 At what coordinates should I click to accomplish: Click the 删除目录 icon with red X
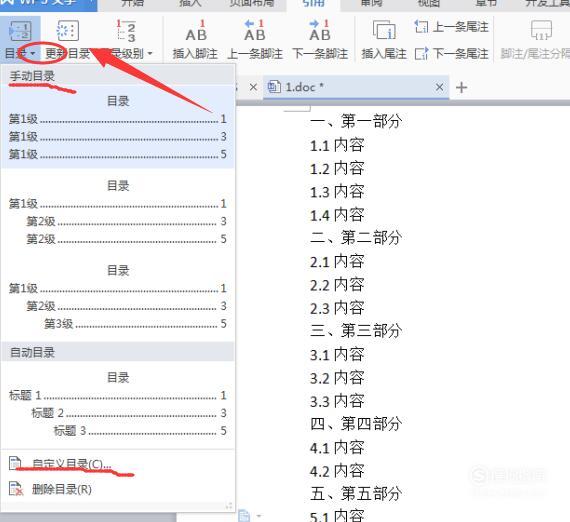(16, 489)
